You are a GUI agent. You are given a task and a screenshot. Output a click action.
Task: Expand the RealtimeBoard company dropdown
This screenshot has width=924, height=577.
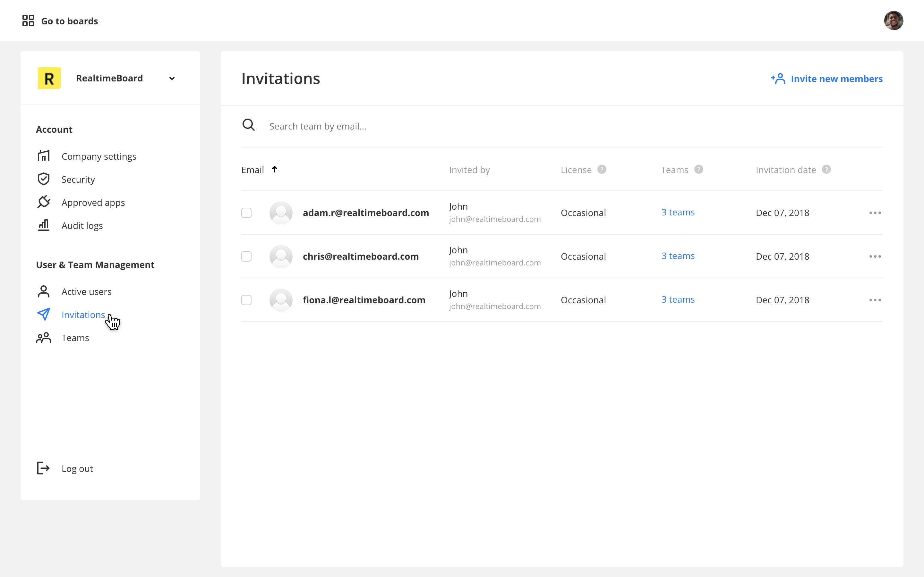point(172,79)
